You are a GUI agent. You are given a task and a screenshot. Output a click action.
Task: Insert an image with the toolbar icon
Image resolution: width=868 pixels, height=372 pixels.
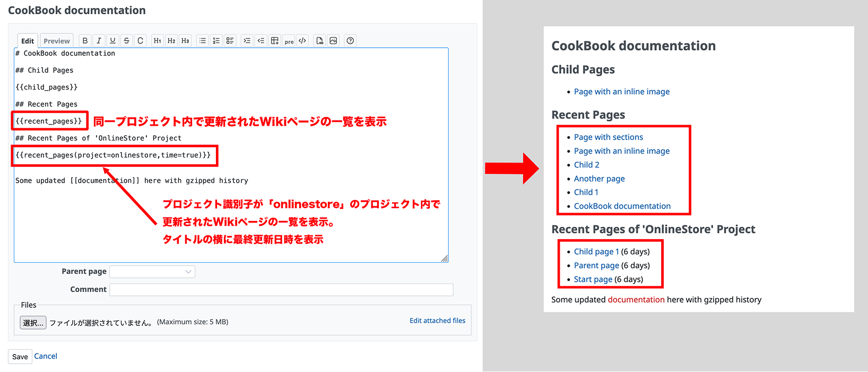click(333, 41)
